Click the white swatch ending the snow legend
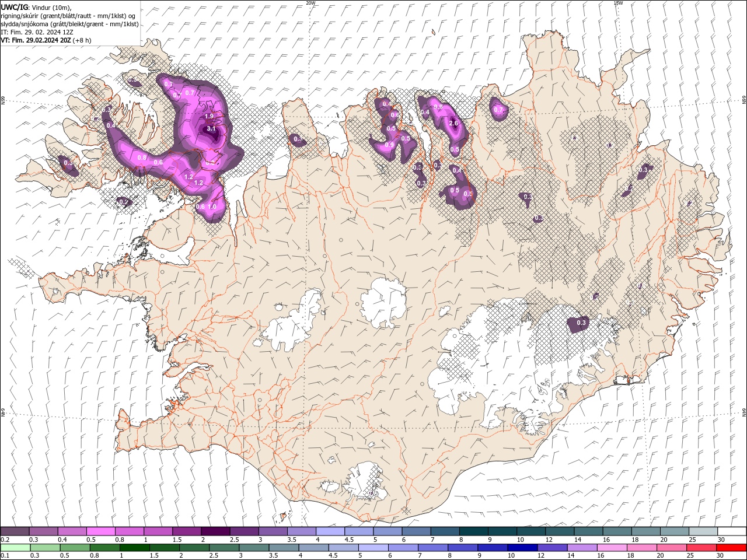This screenshot has width=747, height=560. pyautogui.click(x=732, y=531)
